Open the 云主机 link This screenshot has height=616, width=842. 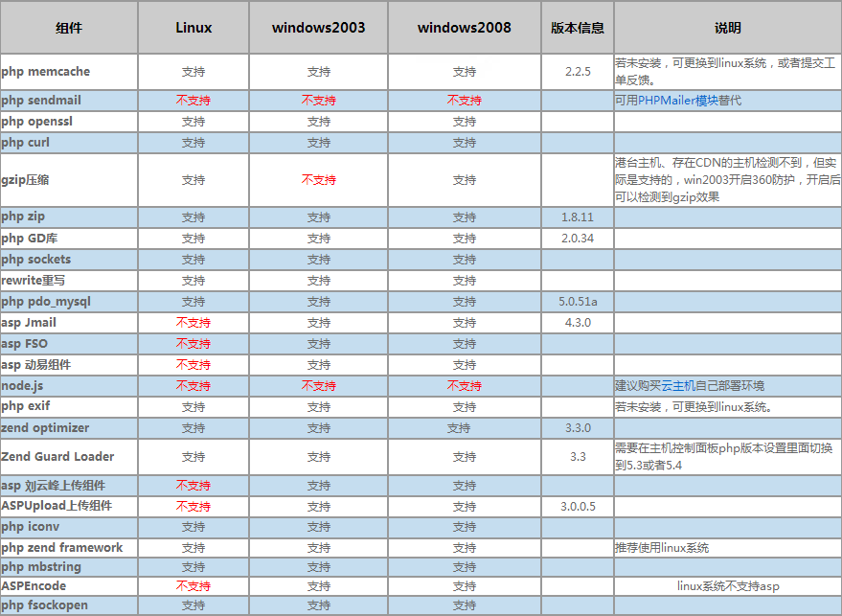coord(677,386)
